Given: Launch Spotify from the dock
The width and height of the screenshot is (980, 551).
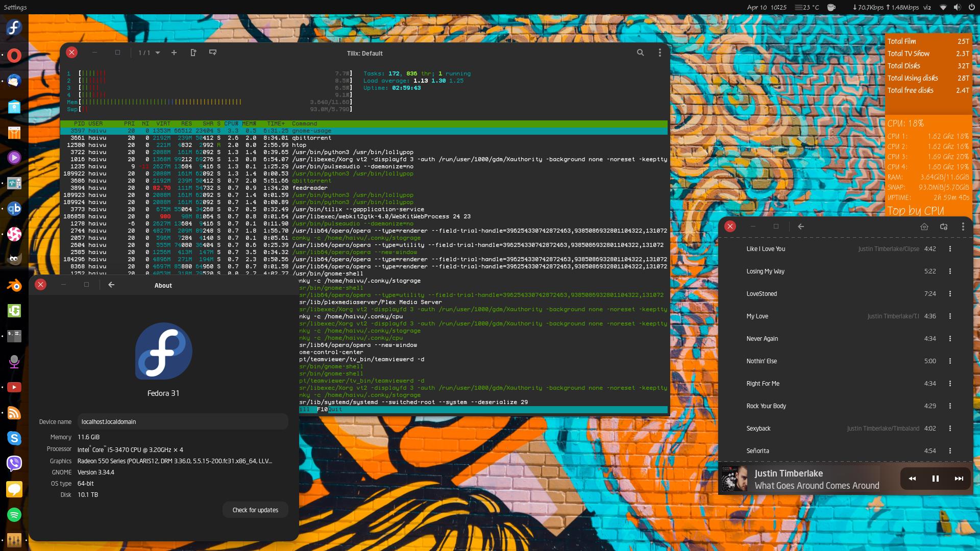Looking at the screenshot, I should 14,515.
